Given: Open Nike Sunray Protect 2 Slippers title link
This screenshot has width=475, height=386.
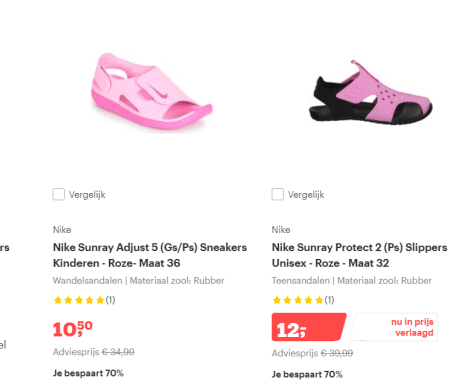Looking at the screenshot, I should click(359, 255).
